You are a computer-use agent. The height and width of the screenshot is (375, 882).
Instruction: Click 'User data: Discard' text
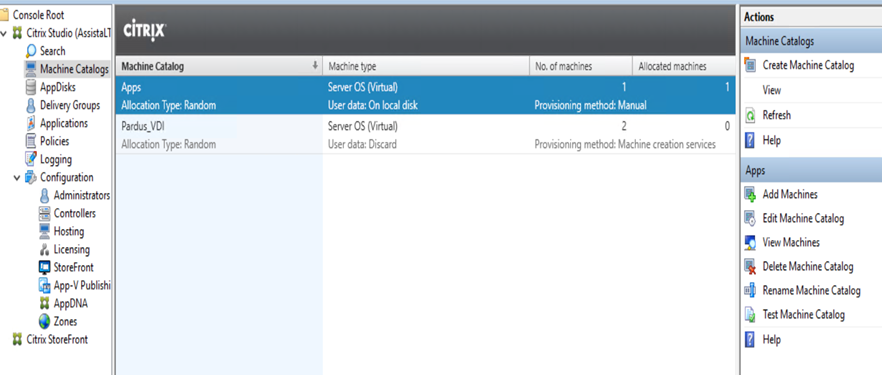point(362,144)
